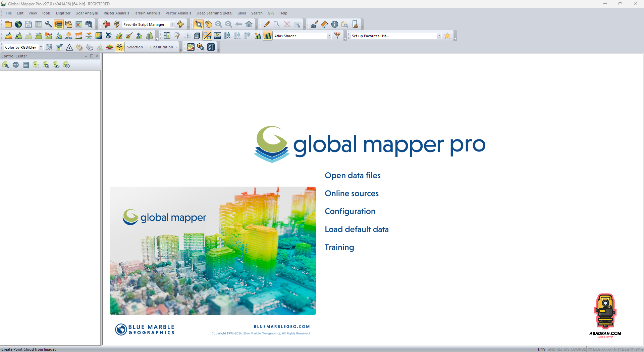Open data files using the folder icon
Viewport: 644px width, 352px height.
click(8, 24)
